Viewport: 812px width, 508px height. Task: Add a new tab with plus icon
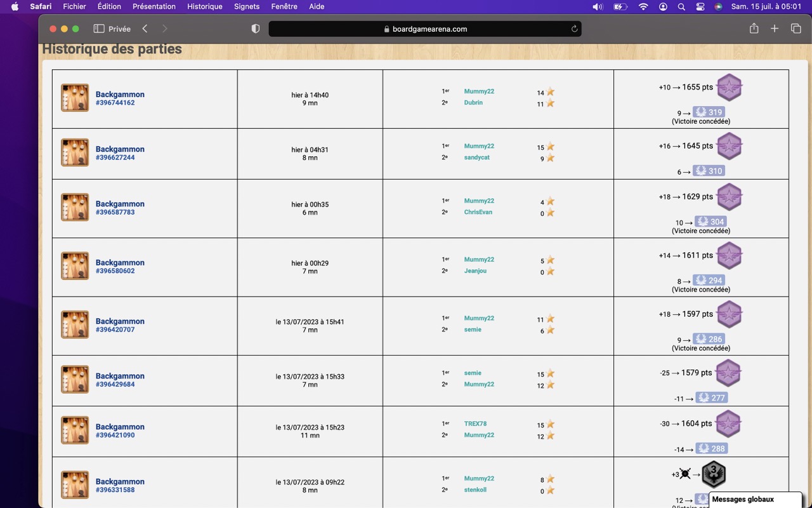(x=775, y=29)
